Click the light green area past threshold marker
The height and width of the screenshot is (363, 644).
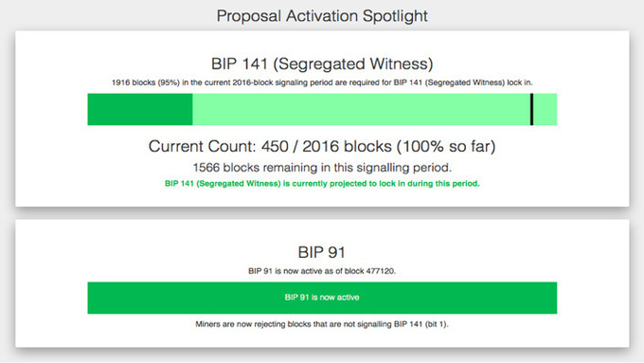coord(546,109)
